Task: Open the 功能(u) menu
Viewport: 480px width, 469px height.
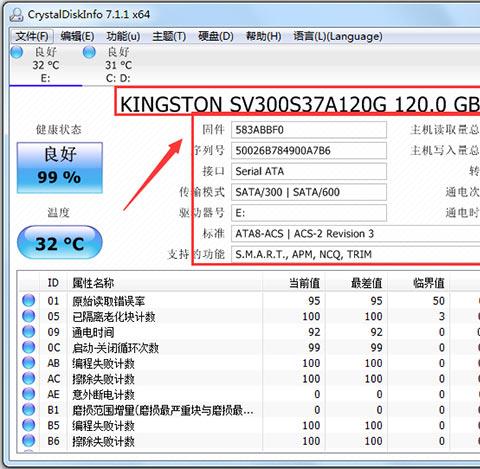Action: click(x=123, y=36)
